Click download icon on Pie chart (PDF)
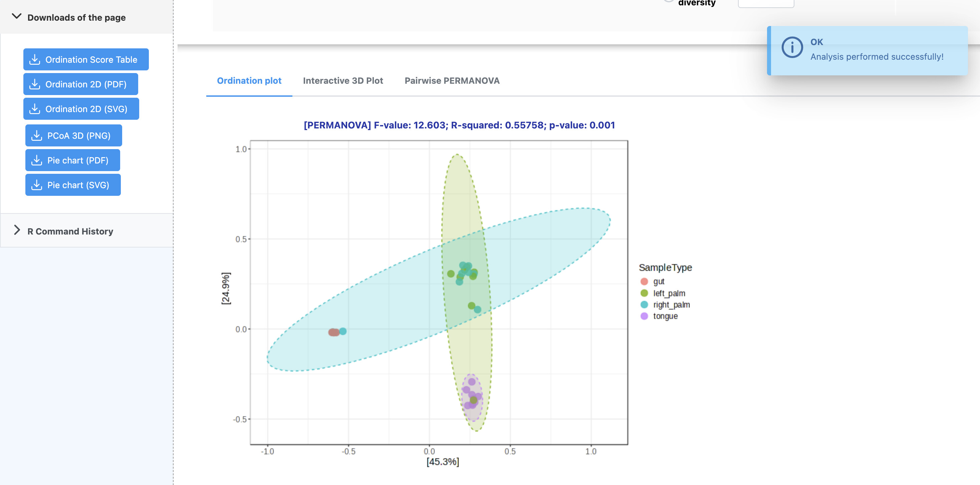This screenshot has width=980, height=485. [x=36, y=160]
